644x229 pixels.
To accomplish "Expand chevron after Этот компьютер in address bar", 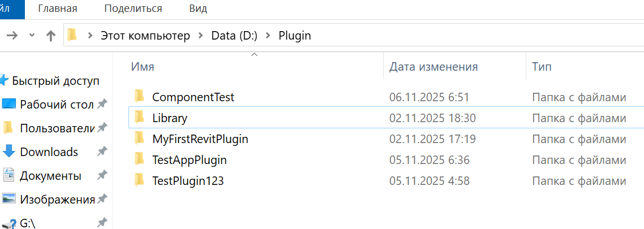I will [200, 36].
